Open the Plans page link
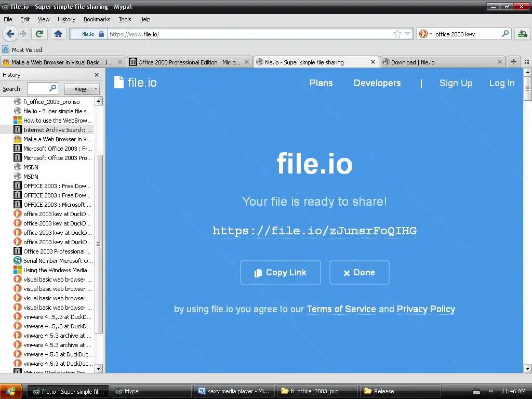Viewport: 532px width, 399px height. point(321,83)
